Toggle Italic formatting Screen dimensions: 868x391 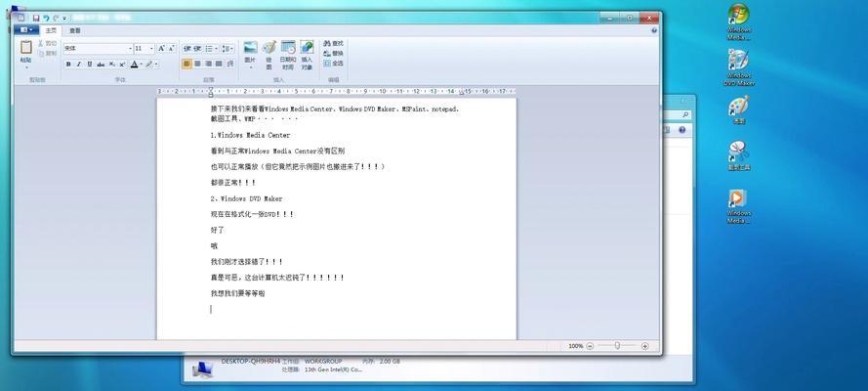tap(79, 65)
